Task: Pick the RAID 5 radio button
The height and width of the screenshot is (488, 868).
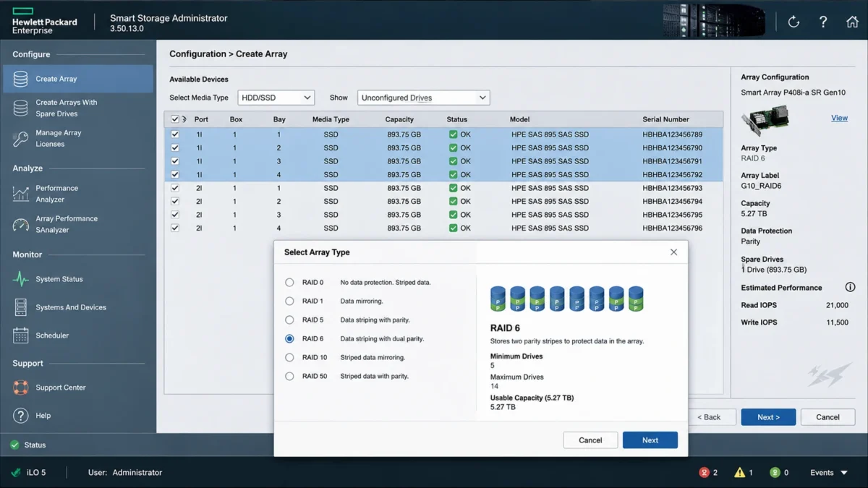Action: (289, 320)
